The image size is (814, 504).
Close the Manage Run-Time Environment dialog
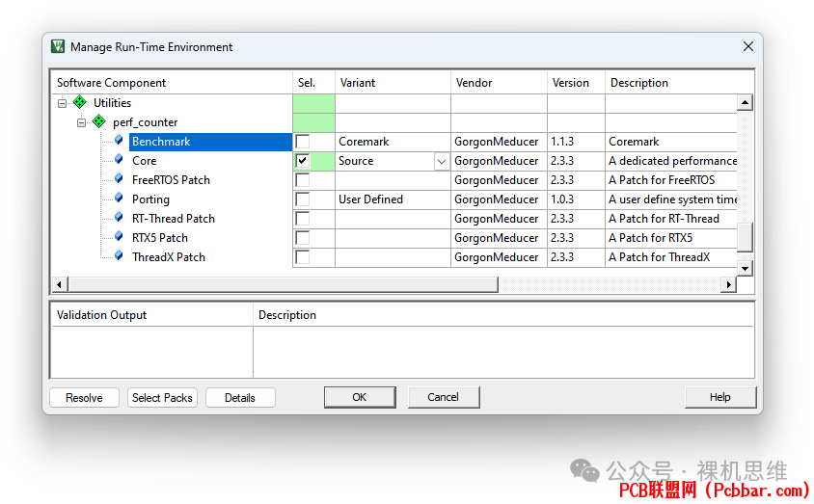pos(748,46)
